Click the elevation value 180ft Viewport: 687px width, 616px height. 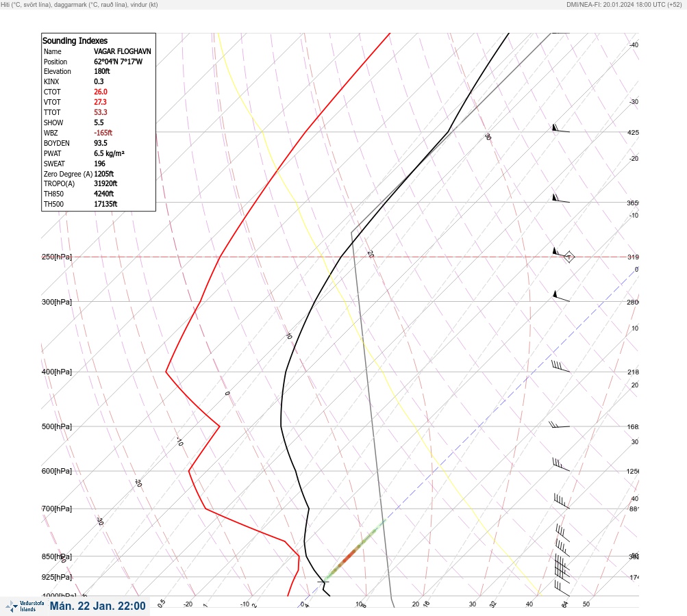[101, 71]
